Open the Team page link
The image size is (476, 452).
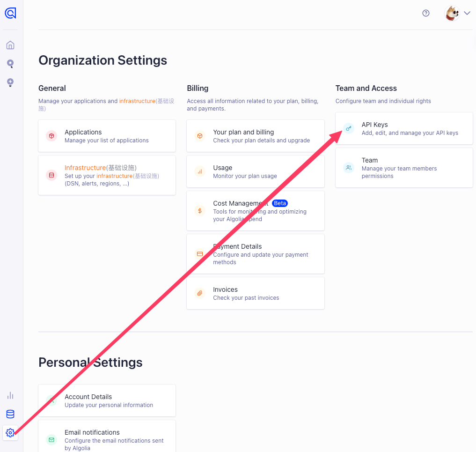pyautogui.click(x=404, y=168)
